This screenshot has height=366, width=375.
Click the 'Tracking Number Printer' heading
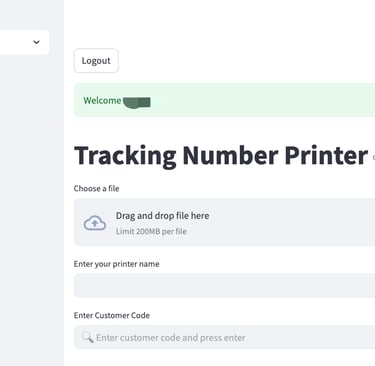point(221,156)
